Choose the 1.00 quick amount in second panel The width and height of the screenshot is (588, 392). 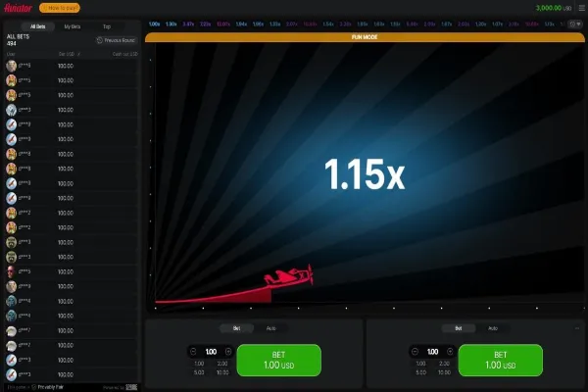420,364
